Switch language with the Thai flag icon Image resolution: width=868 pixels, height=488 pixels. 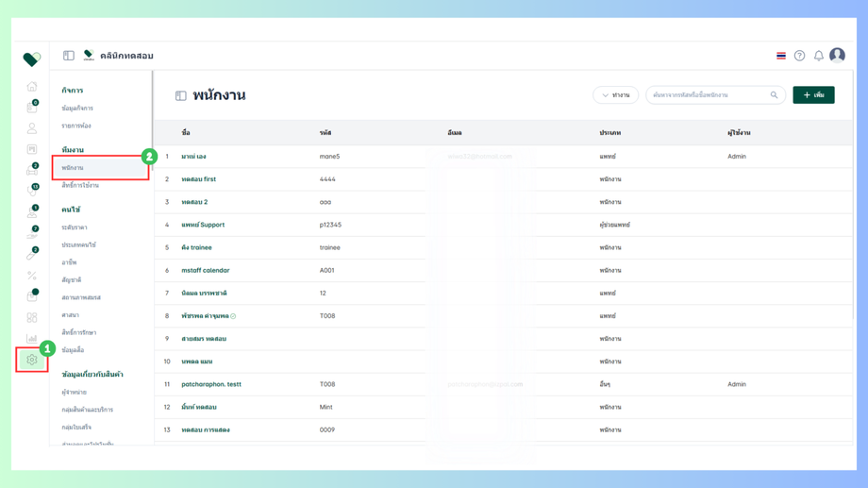[x=781, y=56]
